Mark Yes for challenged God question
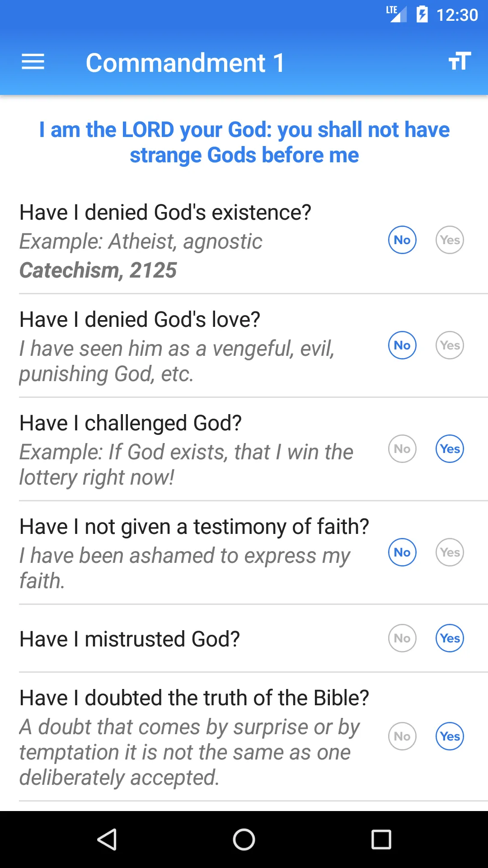The height and width of the screenshot is (868, 488). pyautogui.click(x=450, y=449)
